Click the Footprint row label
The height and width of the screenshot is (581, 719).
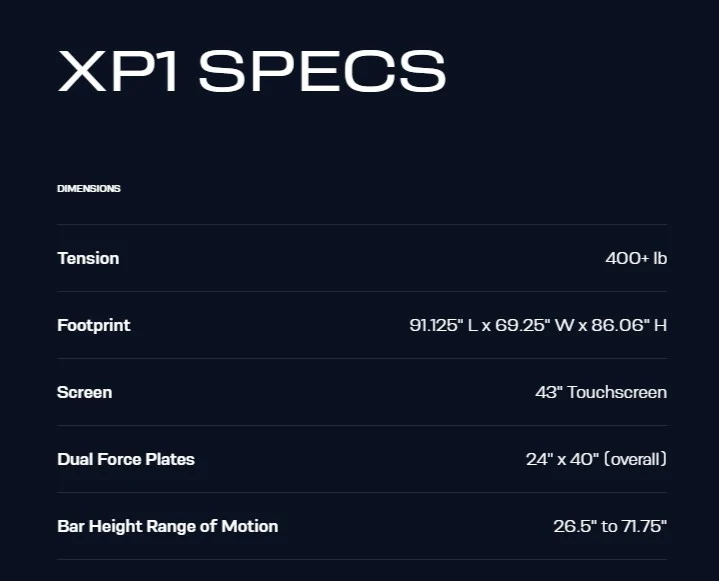[x=94, y=325]
